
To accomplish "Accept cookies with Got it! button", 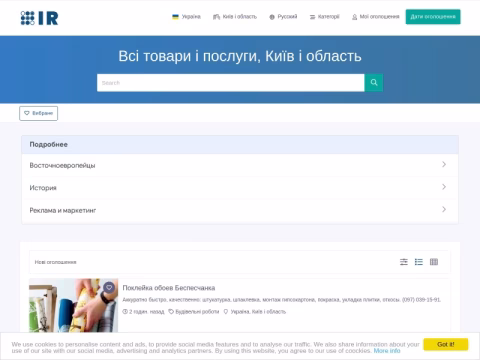I will (446, 344).
